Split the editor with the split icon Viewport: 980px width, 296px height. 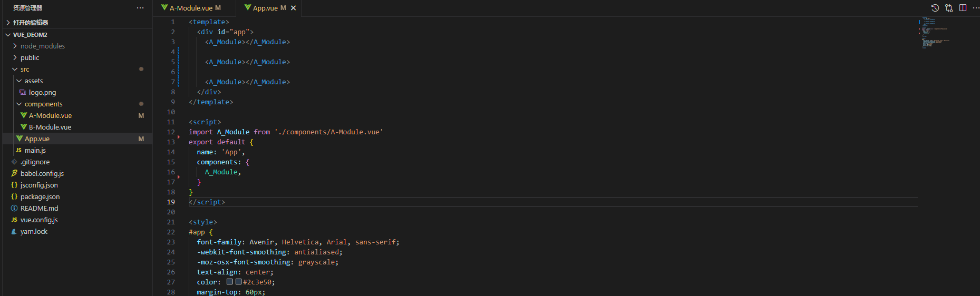(x=963, y=8)
